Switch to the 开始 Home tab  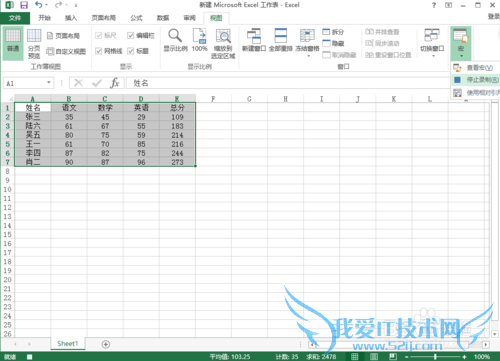click(x=44, y=18)
